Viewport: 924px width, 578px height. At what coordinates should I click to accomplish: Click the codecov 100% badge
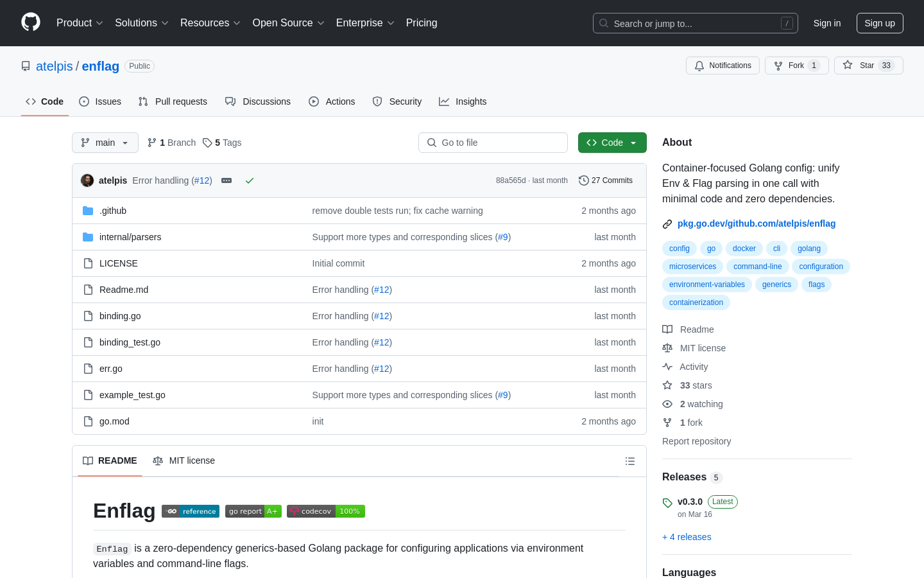(x=326, y=511)
